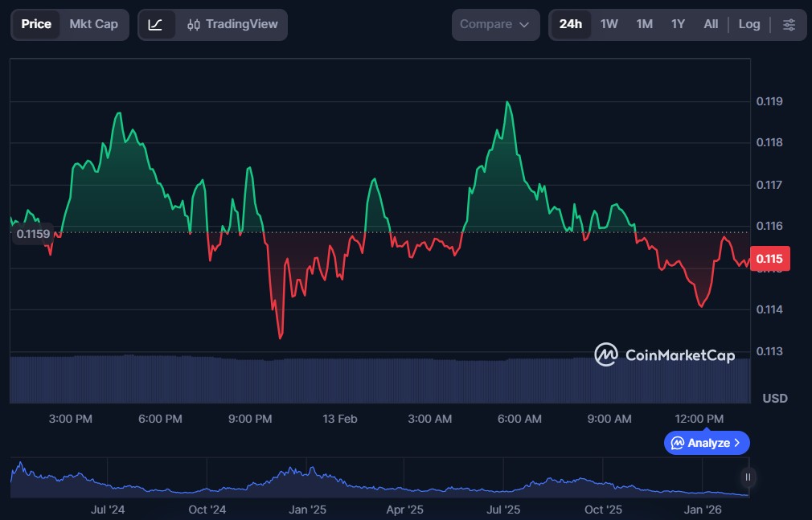The width and height of the screenshot is (812, 520).
Task: Select the 1W time range
Action: 609,24
